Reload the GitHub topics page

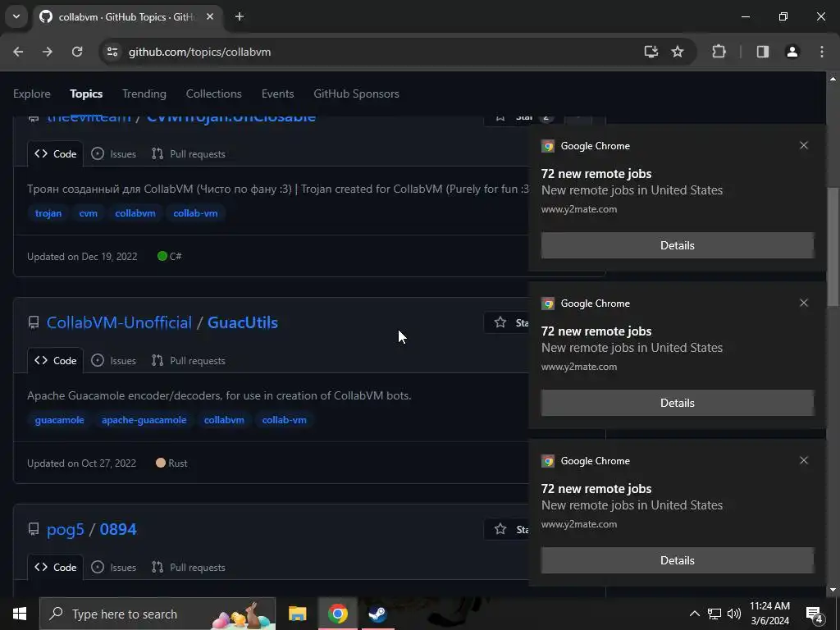coord(77,52)
